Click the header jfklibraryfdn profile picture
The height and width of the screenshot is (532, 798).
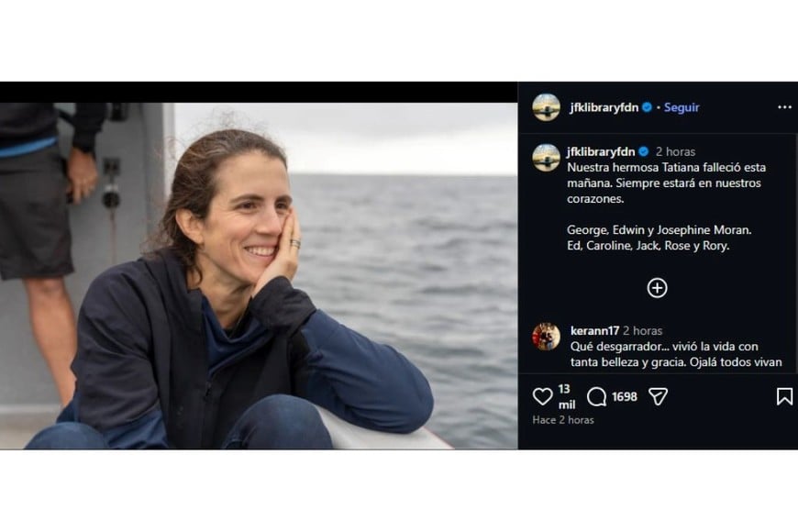(547, 107)
